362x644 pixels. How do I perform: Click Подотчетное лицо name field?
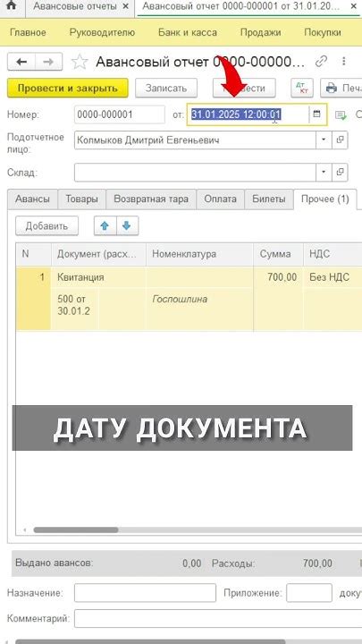point(195,140)
